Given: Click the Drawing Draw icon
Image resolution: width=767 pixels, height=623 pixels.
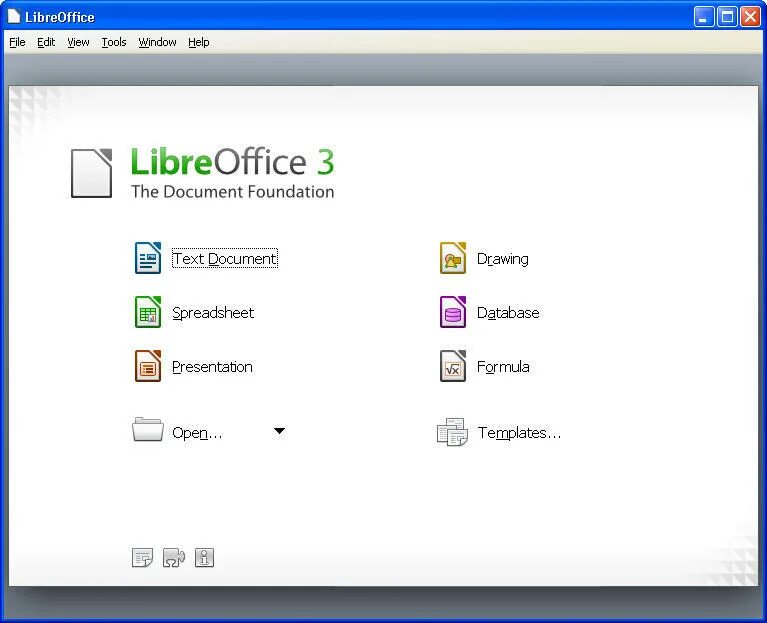Looking at the screenshot, I should [453, 258].
